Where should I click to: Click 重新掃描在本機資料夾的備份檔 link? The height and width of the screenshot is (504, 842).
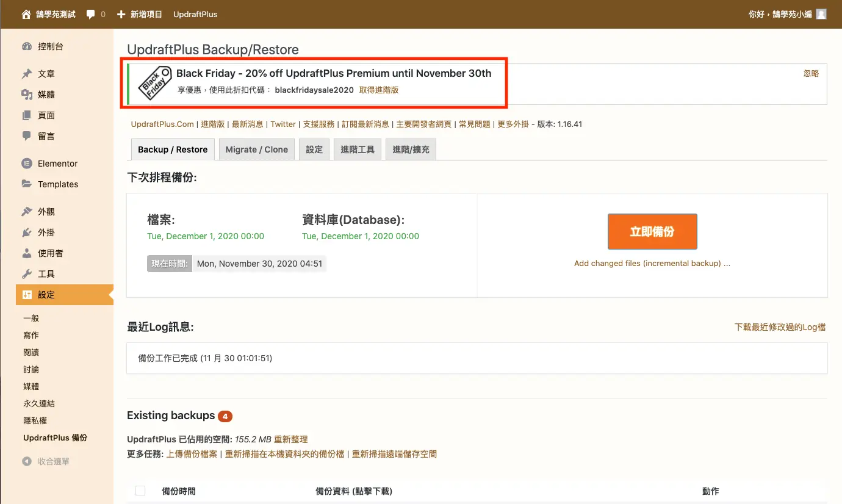click(x=285, y=454)
